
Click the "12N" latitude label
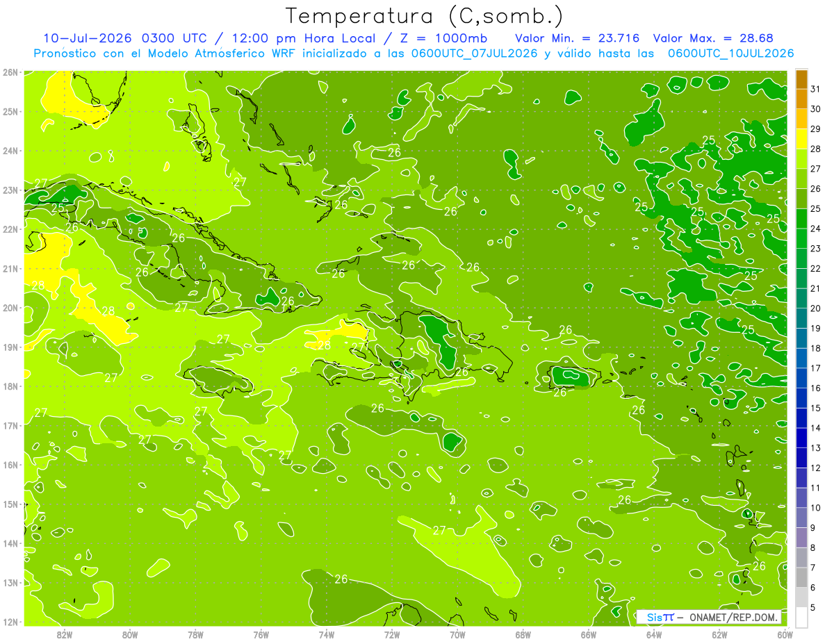[10, 622]
